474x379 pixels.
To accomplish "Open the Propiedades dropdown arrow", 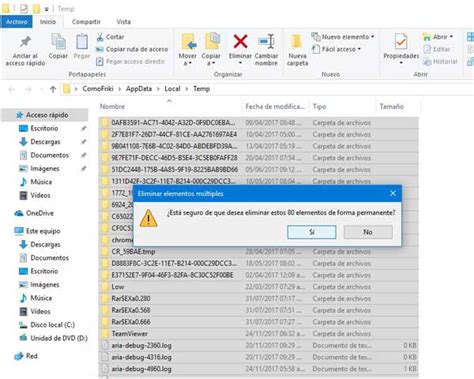I will pyautogui.click(x=401, y=63).
